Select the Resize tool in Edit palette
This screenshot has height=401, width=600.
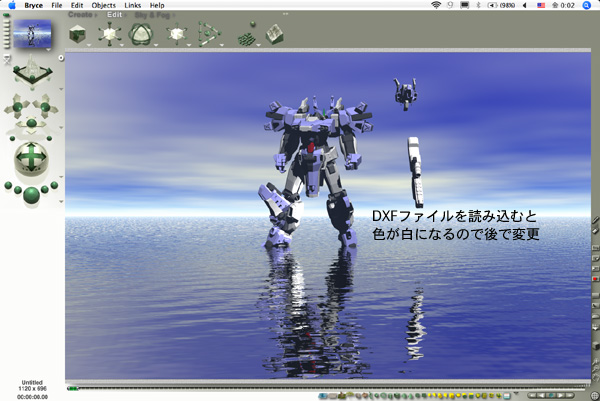click(110, 34)
